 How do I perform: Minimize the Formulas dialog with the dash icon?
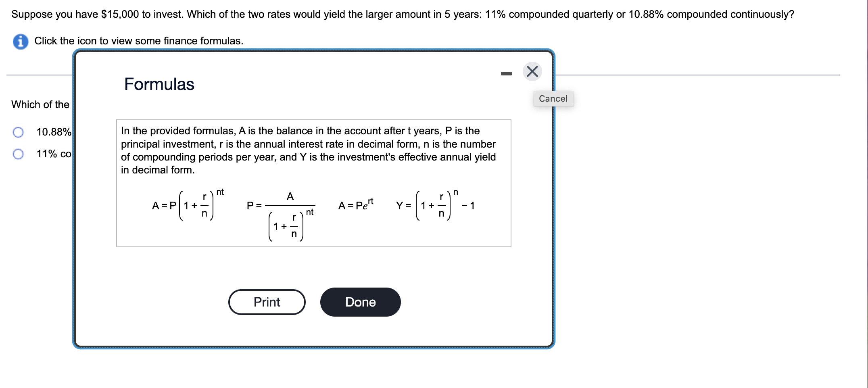(506, 73)
